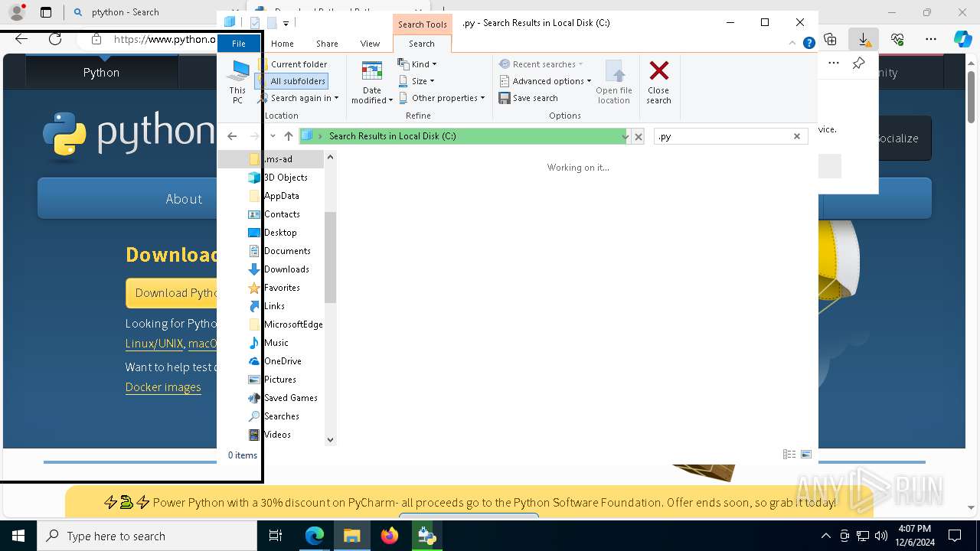Viewport: 980px width, 551px height.
Task: Open Kind filter dropdown
Action: (418, 64)
